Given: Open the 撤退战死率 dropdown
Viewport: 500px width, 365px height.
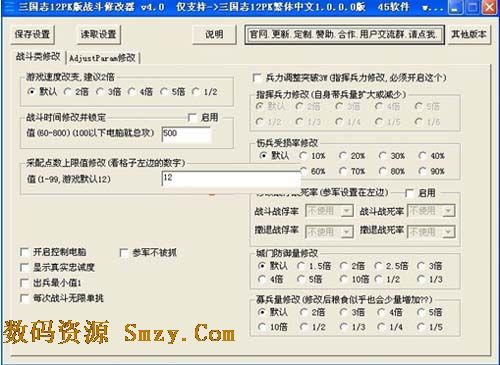Looking at the screenshot, I should (431, 232).
